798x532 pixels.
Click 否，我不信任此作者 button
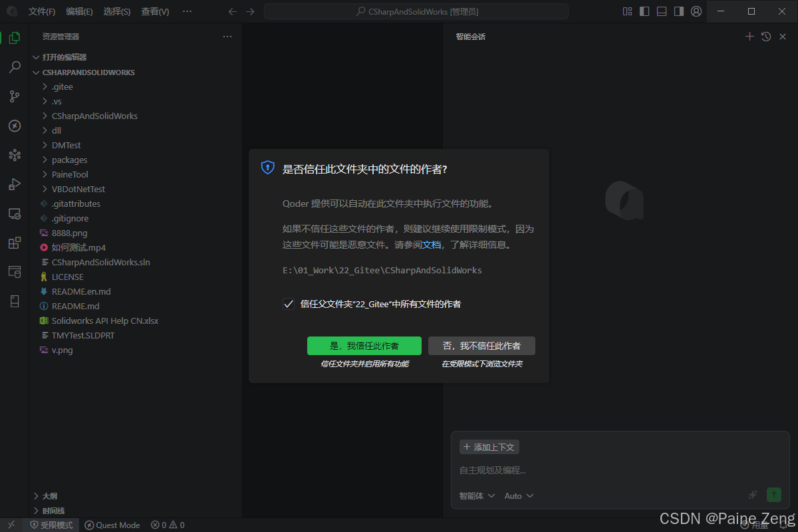(x=481, y=346)
